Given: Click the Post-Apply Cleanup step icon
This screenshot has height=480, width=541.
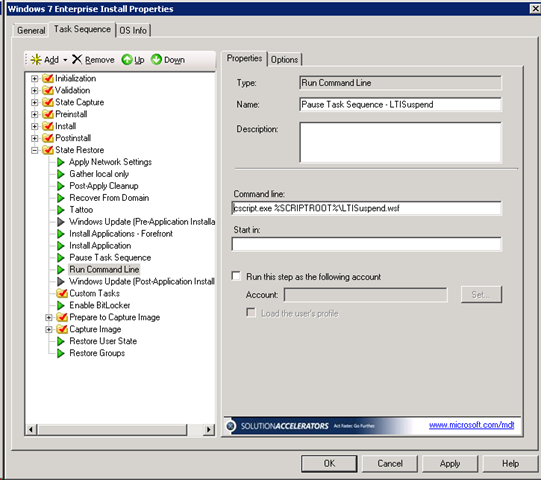Looking at the screenshot, I should (61, 186).
